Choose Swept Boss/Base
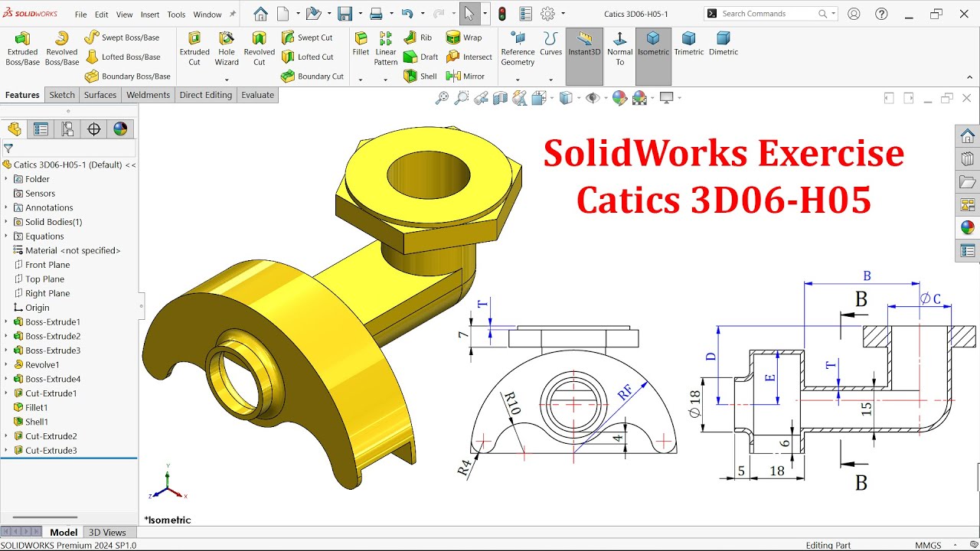 (x=122, y=37)
